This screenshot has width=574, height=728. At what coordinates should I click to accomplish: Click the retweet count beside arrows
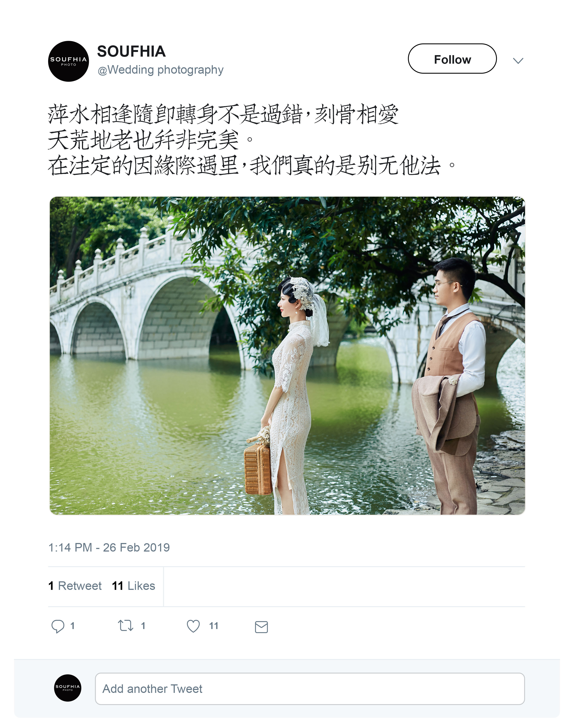[143, 626]
